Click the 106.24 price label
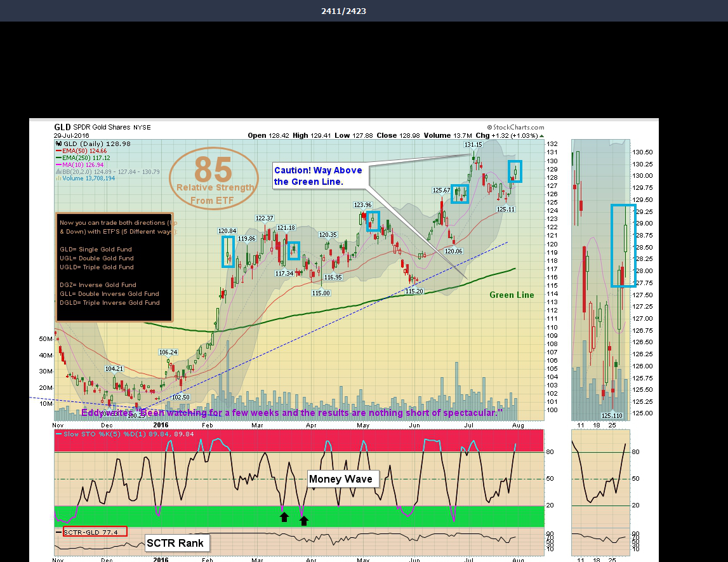Viewport: 728px width, 562px height. (168, 352)
